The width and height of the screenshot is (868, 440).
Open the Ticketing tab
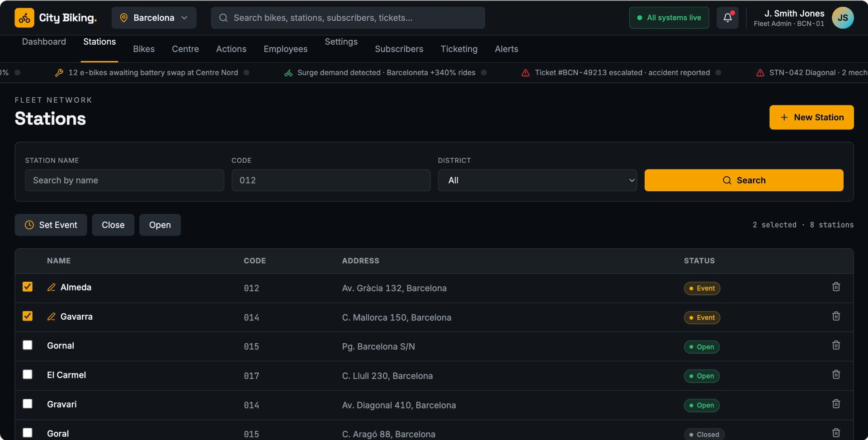click(459, 49)
